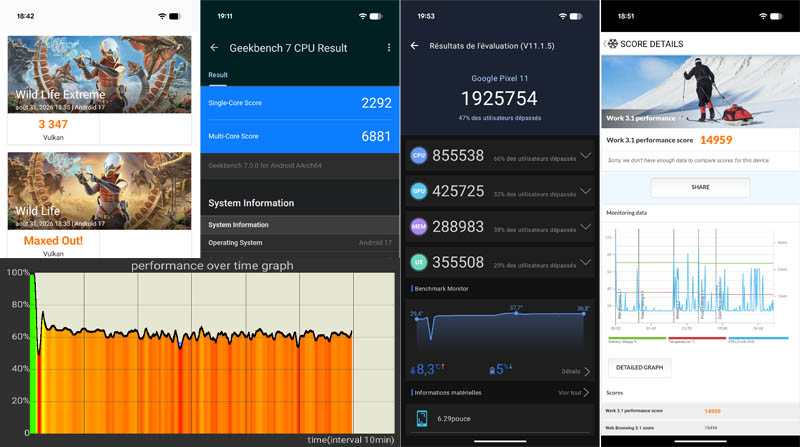This screenshot has height=447, width=800.
Task: Tap the Wild Life Extreme score 3 347
Action: [53, 124]
